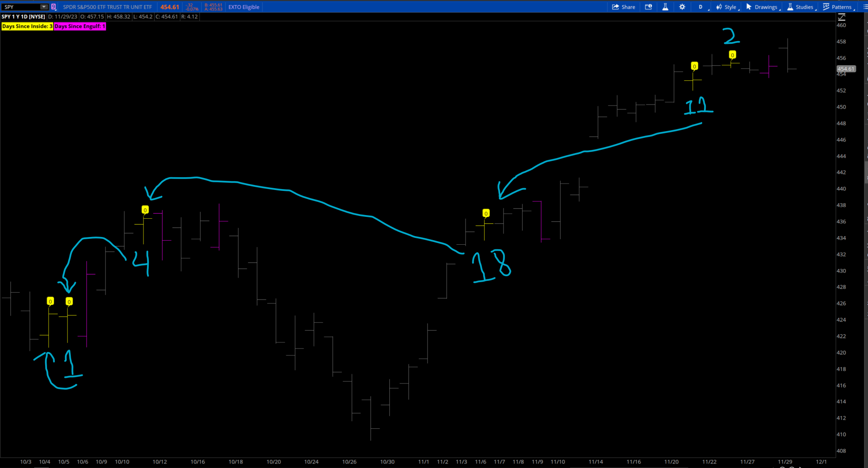Open the chart settings gear icon
This screenshot has height=468, width=868.
(682, 7)
